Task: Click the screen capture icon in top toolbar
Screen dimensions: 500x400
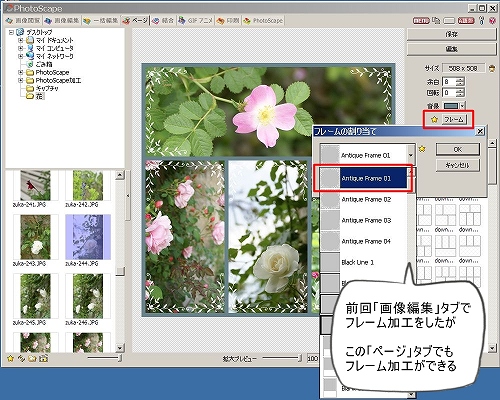Action: pos(436,21)
